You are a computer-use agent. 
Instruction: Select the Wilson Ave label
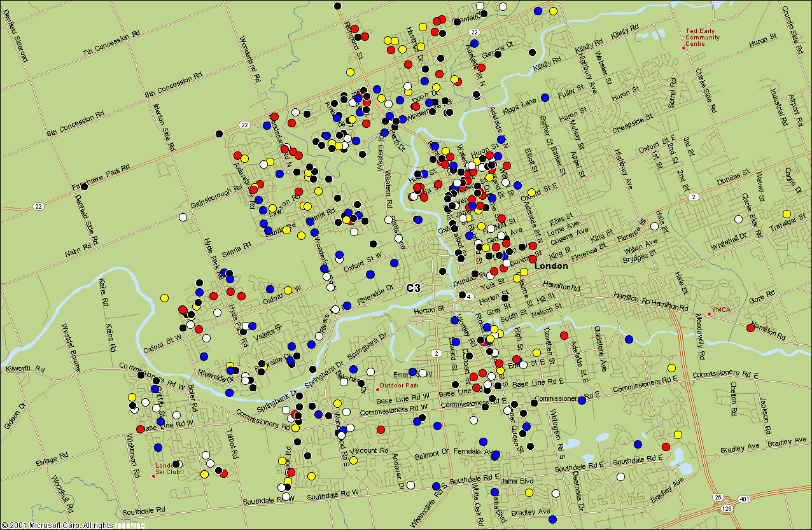641,246
